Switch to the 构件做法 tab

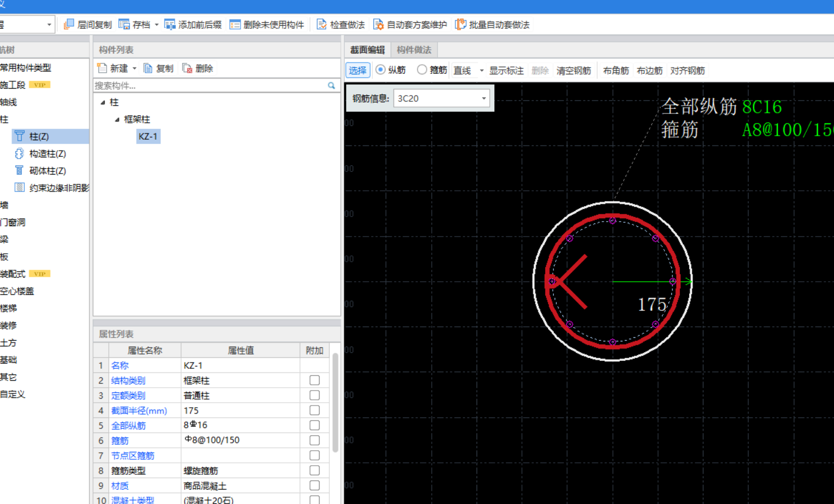(x=414, y=50)
